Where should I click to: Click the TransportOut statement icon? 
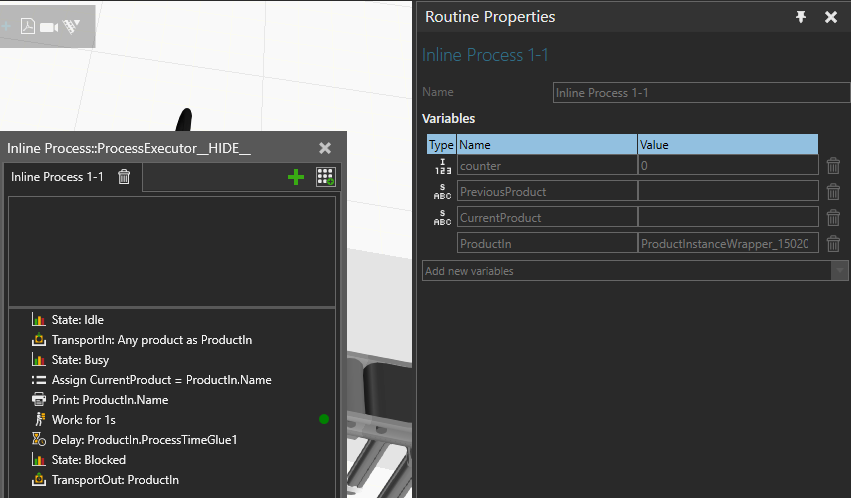coord(39,480)
